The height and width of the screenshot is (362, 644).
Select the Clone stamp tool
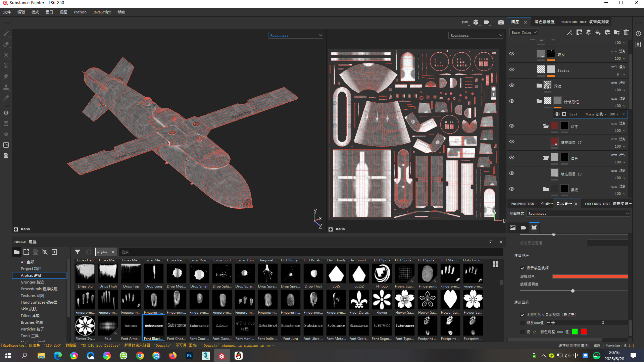[x=6, y=87]
